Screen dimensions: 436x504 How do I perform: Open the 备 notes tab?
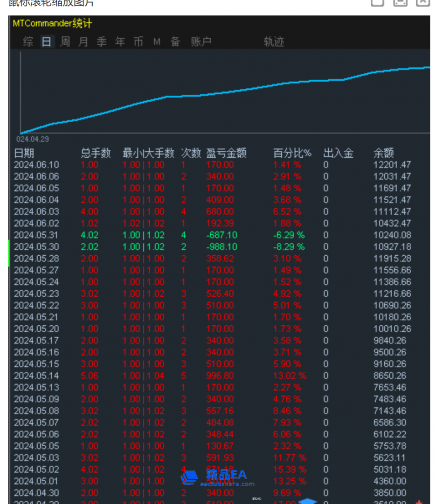pos(175,42)
